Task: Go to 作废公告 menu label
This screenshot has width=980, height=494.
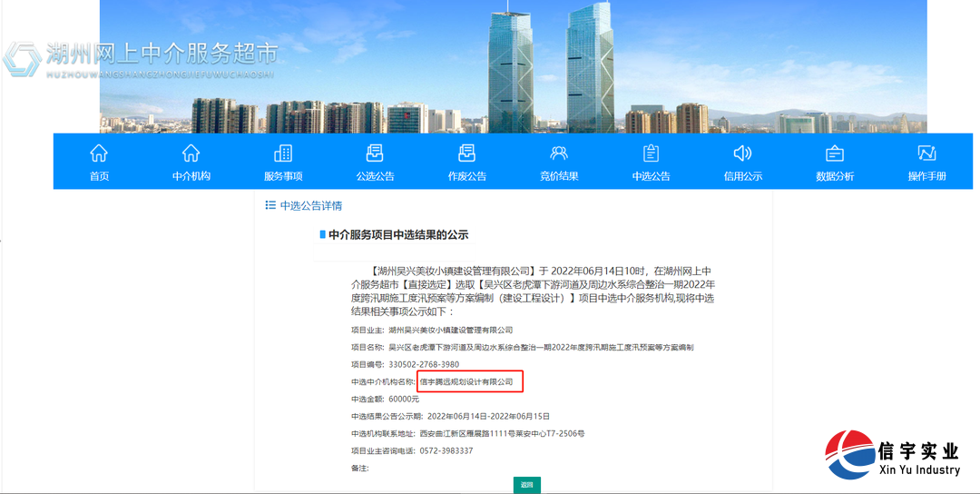Action: click(x=467, y=176)
